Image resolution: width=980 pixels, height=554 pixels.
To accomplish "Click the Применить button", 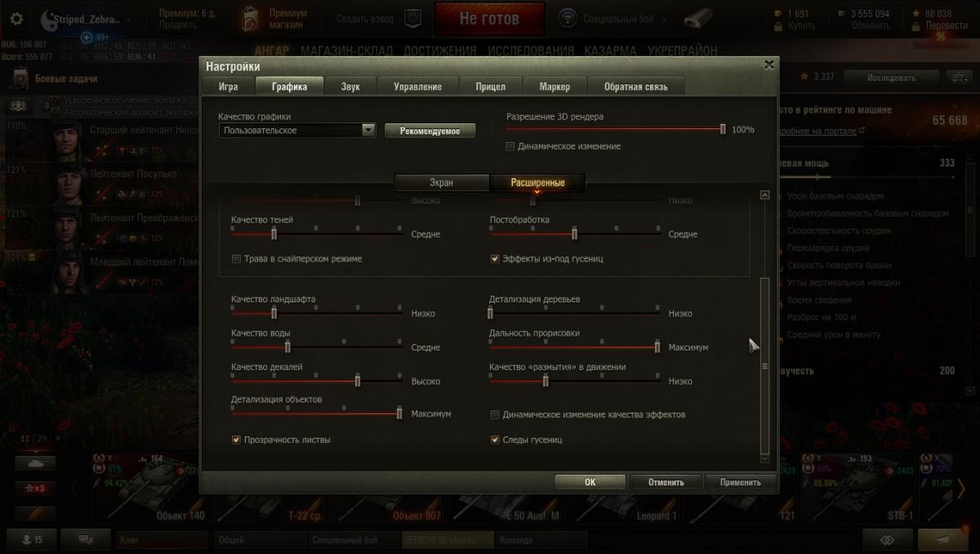I will [x=740, y=482].
